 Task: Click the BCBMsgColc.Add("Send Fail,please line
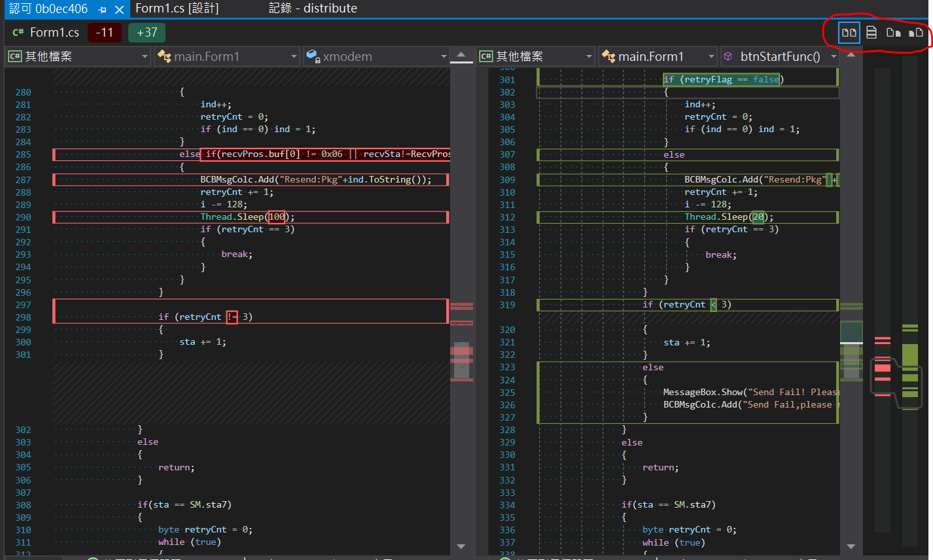751,405
